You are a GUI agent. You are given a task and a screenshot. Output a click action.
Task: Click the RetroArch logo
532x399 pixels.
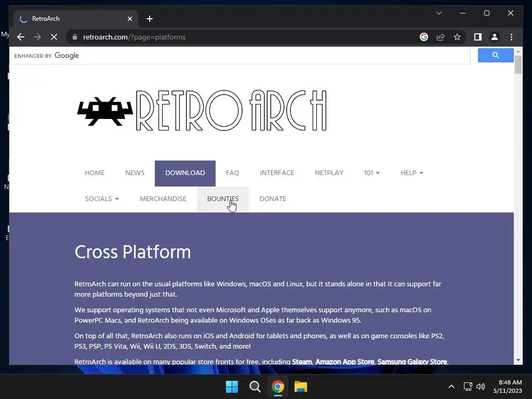pyautogui.click(x=202, y=110)
